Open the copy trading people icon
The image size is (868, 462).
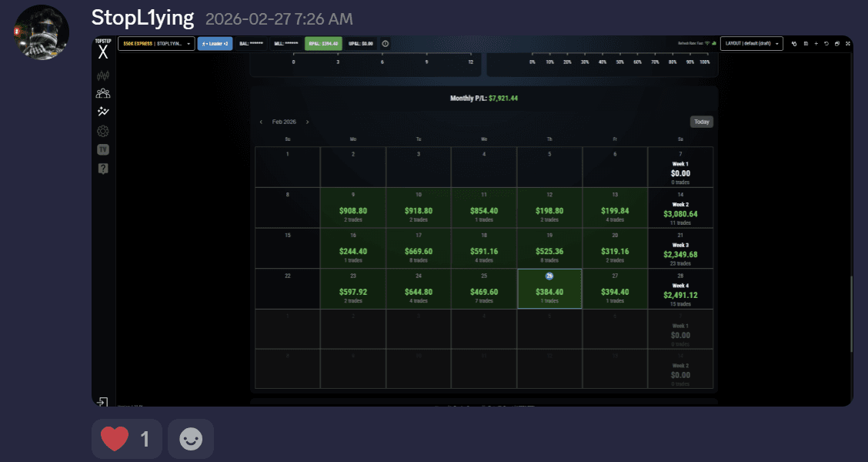pyautogui.click(x=103, y=94)
